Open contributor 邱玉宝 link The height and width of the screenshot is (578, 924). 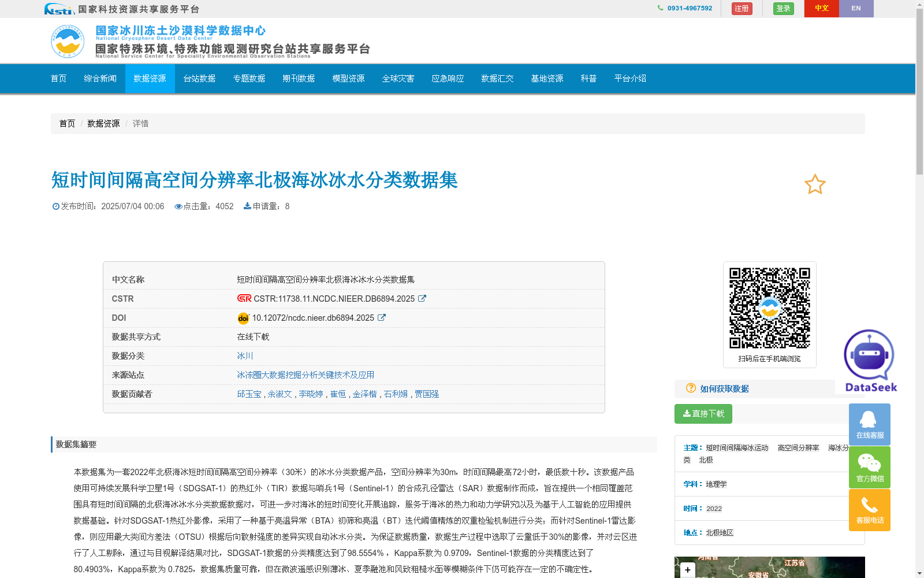249,394
